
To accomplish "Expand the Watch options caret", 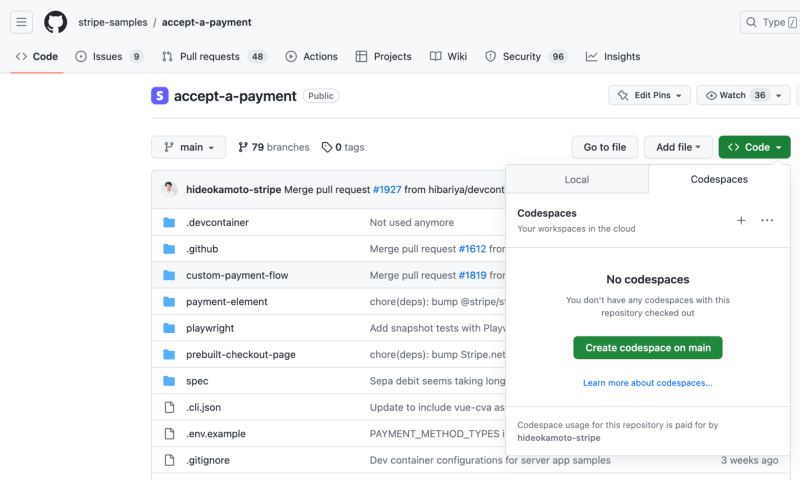I will tap(779, 95).
